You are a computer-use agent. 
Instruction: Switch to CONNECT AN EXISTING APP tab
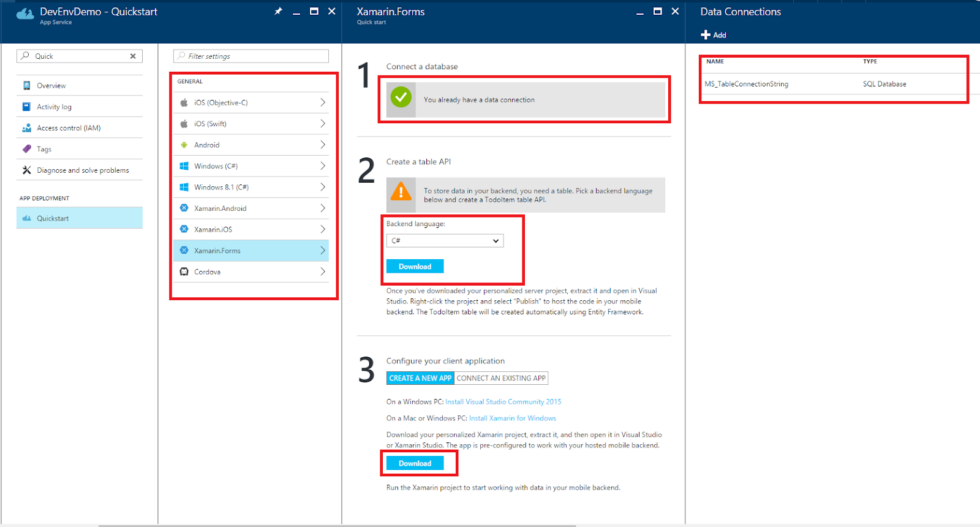tap(501, 378)
